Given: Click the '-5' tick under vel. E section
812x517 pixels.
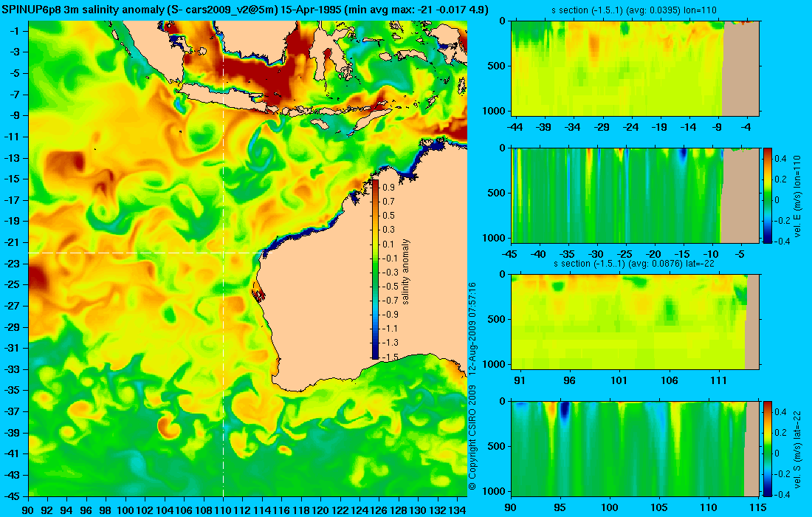Looking at the screenshot, I should pos(740,254).
